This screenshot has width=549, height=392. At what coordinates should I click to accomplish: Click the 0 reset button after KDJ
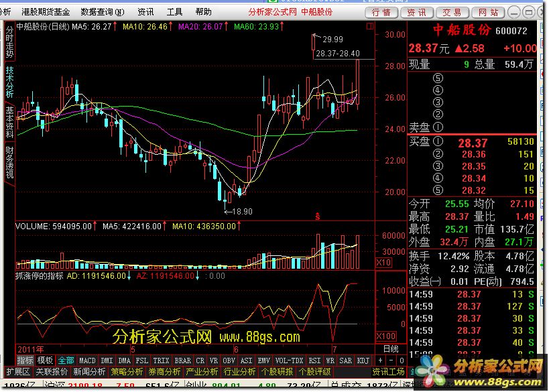[x=402, y=360]
